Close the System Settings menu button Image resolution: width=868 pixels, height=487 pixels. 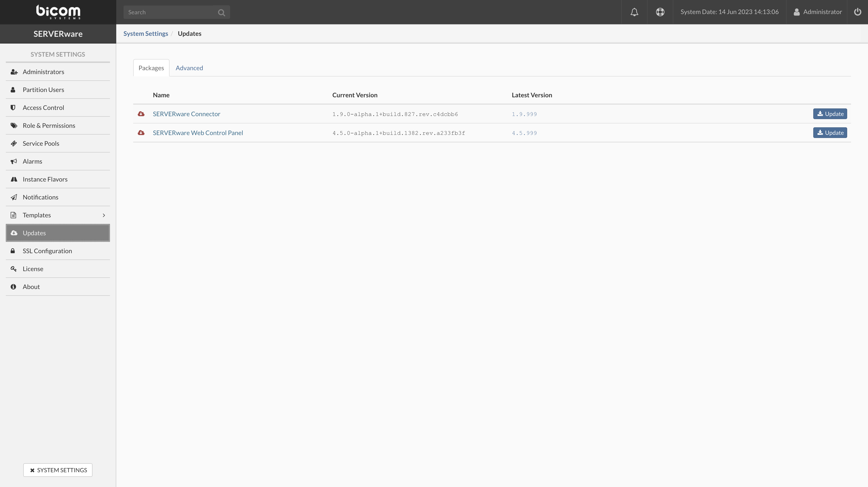click(x=58, y=470)
